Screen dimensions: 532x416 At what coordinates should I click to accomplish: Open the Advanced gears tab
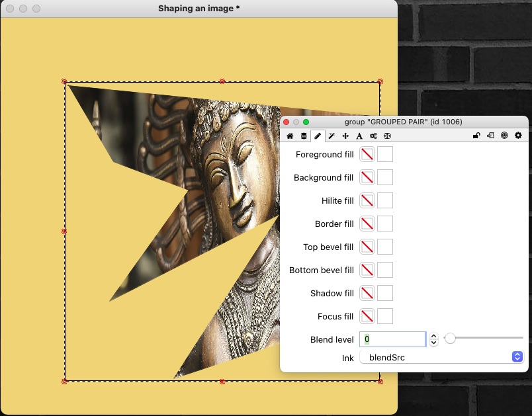(x=373, y=136)
